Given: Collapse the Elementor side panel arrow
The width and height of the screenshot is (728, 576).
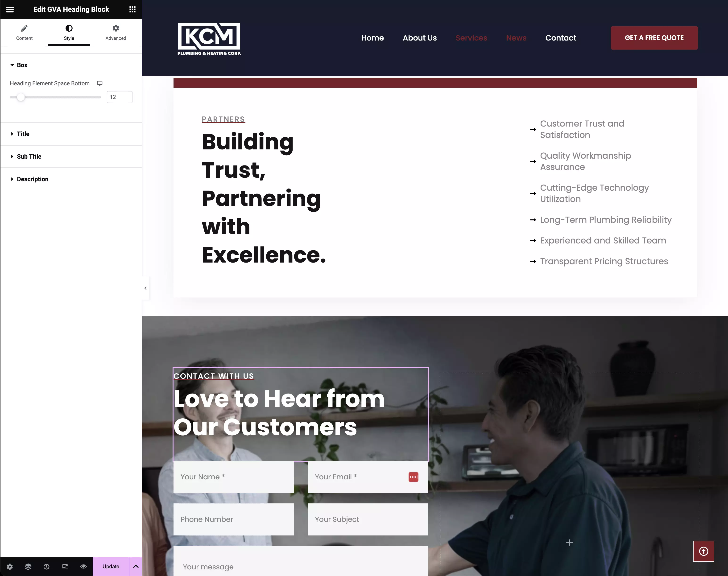Looking at the screenshot, I should click(145, 288).
